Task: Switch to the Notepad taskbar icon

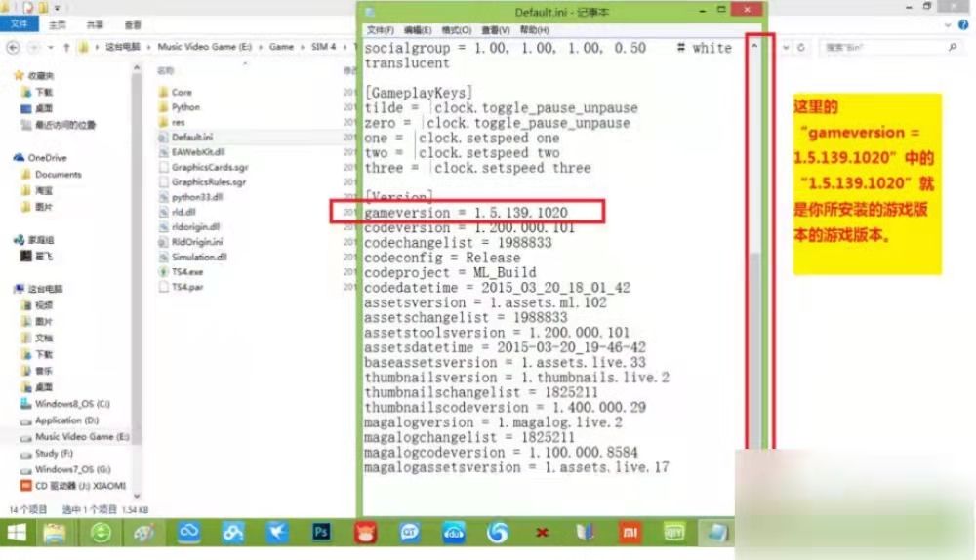Action: (x=717, y=532)
